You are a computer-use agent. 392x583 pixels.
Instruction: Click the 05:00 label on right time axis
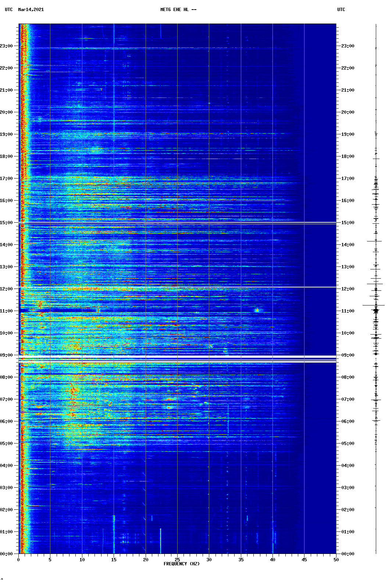(x=348, y=444)
